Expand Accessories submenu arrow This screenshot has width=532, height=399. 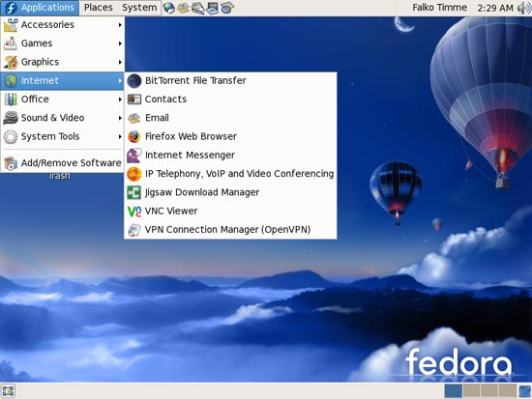tap(120, 25)
